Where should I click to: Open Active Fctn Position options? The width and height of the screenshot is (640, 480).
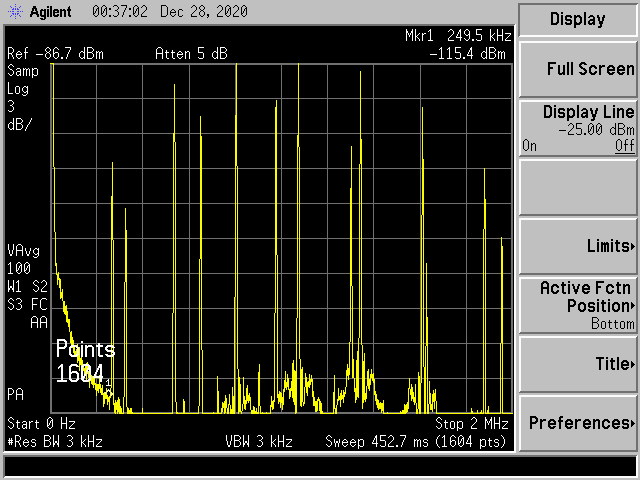[x=578, y=305]
